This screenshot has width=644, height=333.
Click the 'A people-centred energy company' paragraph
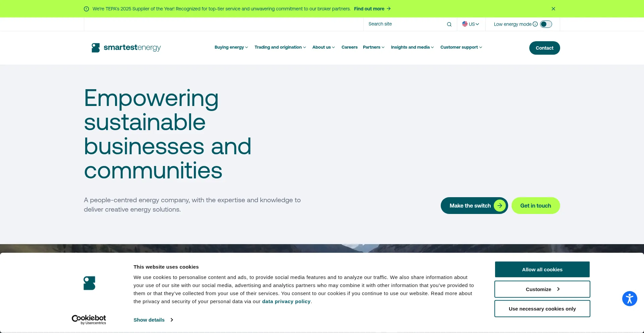coord(192,205)
